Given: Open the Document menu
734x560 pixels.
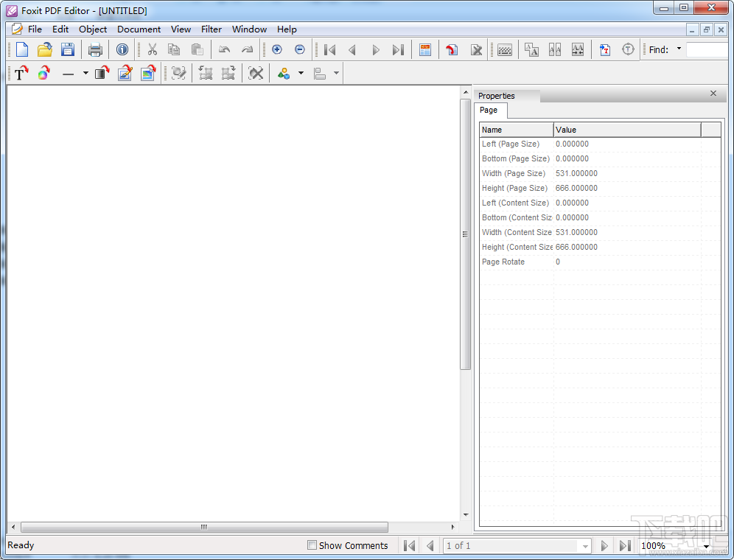Looking at the screenshot, I should 139,29.
